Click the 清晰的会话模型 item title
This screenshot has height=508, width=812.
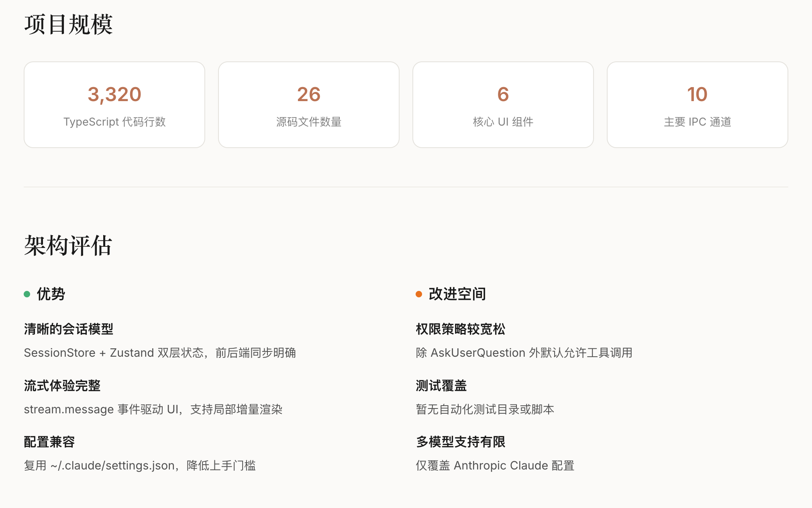coord(69,329)
